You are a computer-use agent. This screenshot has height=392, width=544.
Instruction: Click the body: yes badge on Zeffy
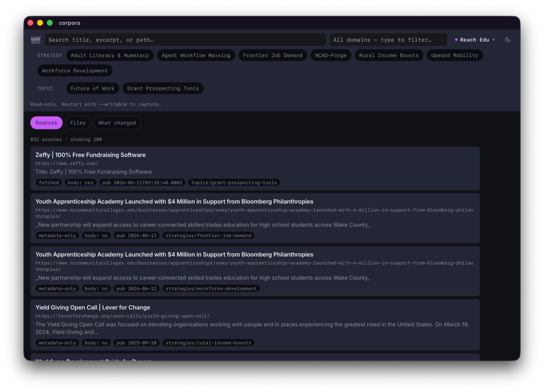point(80,183)
